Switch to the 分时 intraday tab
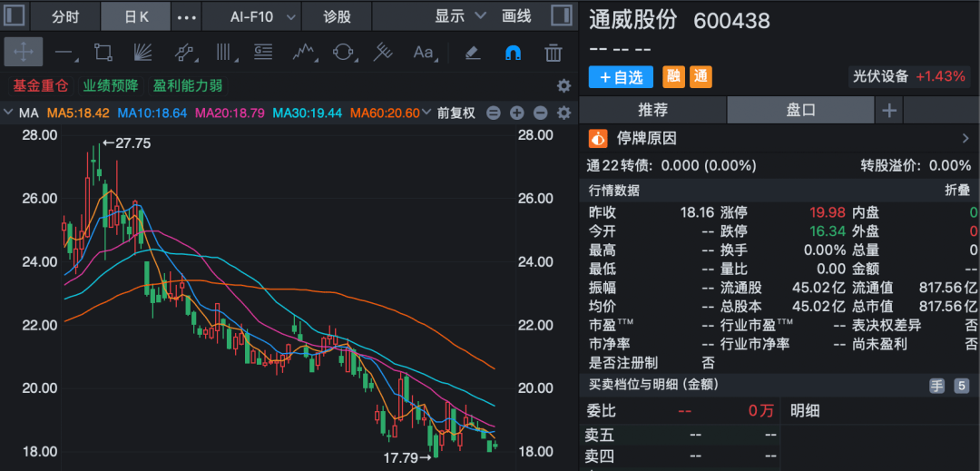This screenshot has height=471, width=980. (x=64, y=16)
